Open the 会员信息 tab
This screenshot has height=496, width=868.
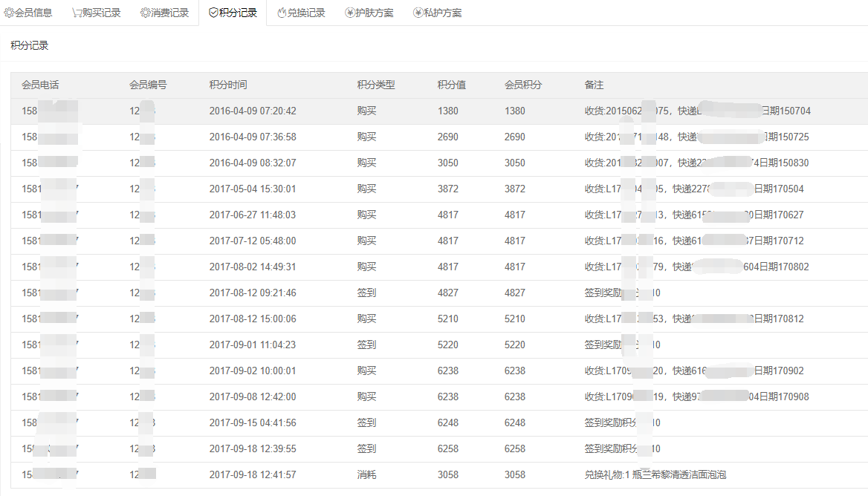pos(28,13)
